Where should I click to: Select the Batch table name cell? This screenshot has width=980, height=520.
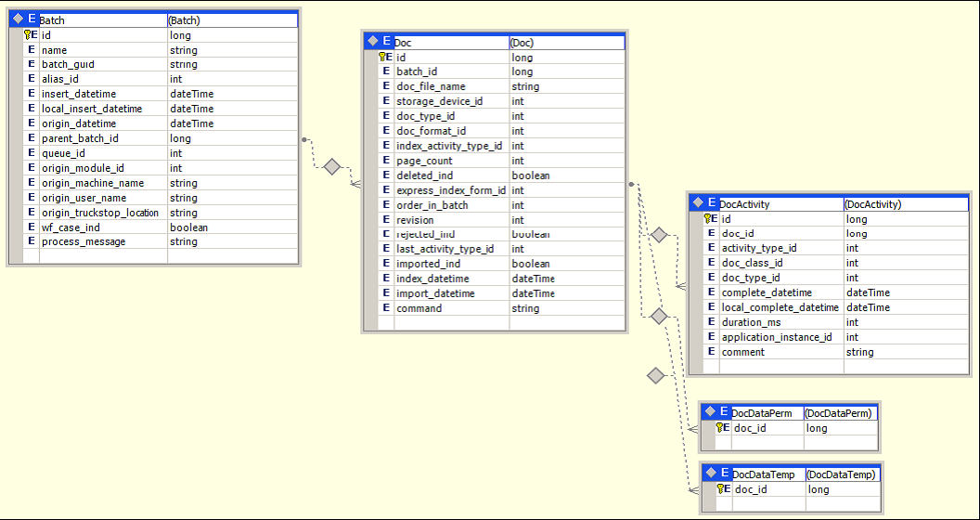click(103, 20)
